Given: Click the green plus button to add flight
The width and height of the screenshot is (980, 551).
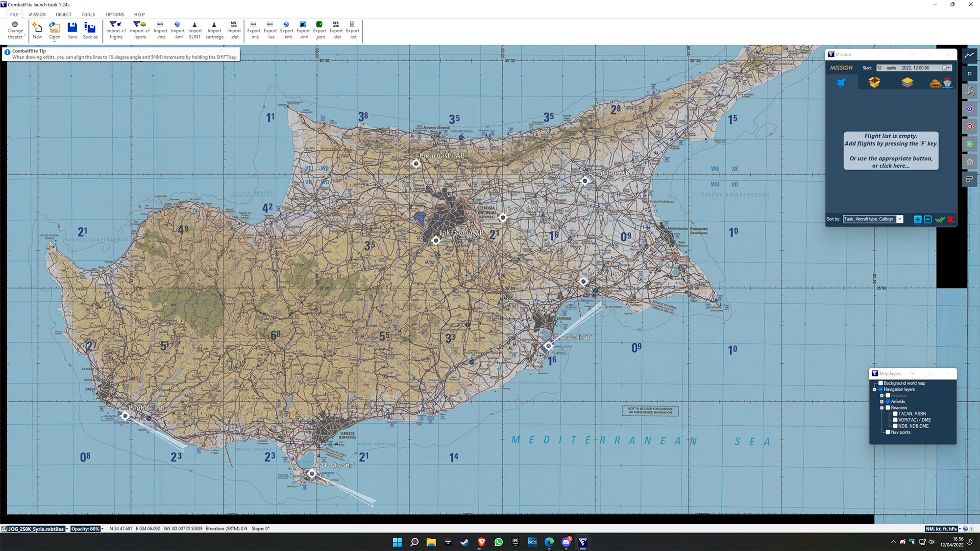Looking at the screenshot, I should (x=917, y=219).
